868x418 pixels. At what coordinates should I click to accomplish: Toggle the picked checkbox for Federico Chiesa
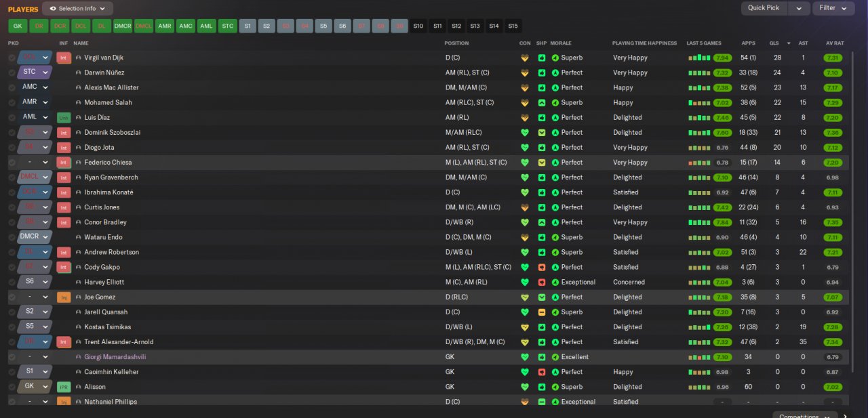pyautogui.click(x=12, y=163)
